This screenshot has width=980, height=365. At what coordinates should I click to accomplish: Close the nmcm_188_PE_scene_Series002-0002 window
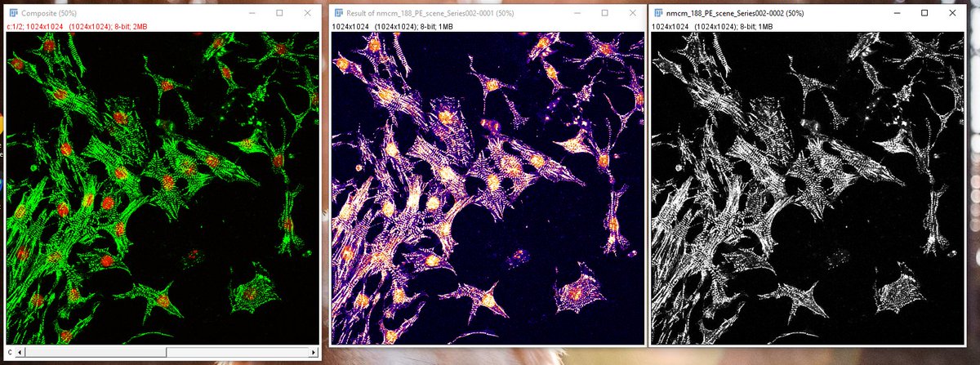(952, 13)
